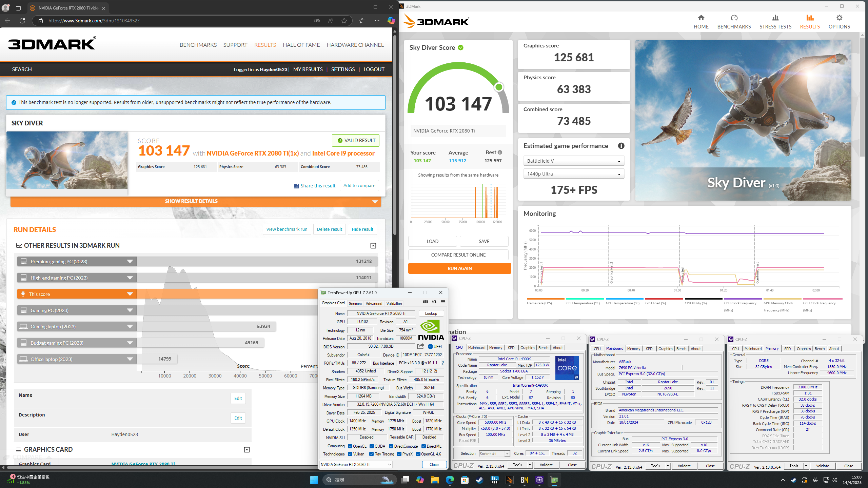The width and height of the screenshot is (868, 488).
Task: Open SPD tab in CPU-Z Memory window
Action: point(787,349)
